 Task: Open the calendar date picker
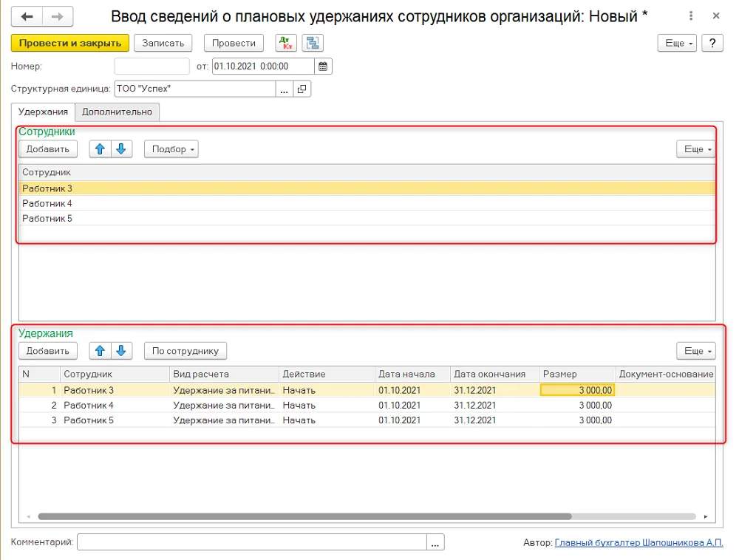point(323,66)
